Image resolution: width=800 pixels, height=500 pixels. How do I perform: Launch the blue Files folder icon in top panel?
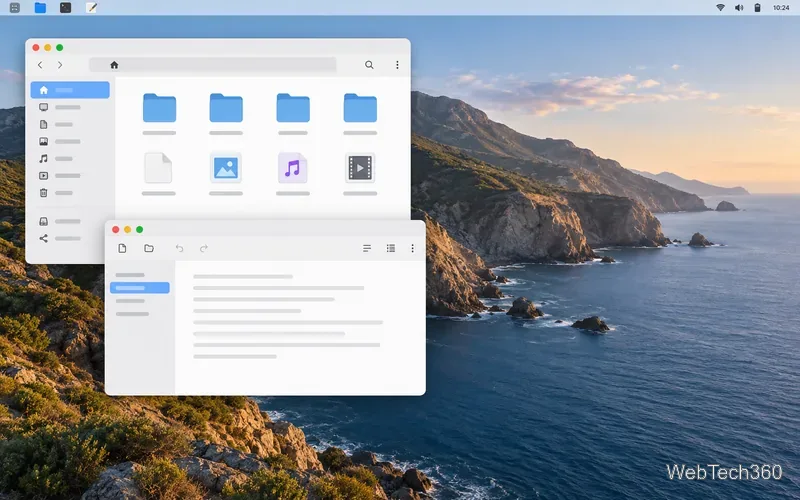[40, 8]
